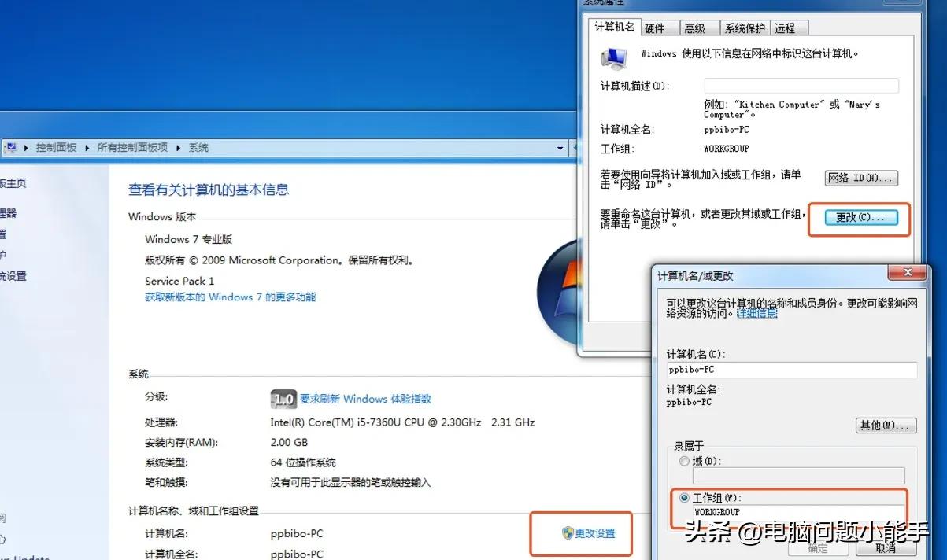Image resolution: width=947 pixels, height=560 pixels.
Task: Select the 工作组(W) radio button
Action: coord(683,497)
